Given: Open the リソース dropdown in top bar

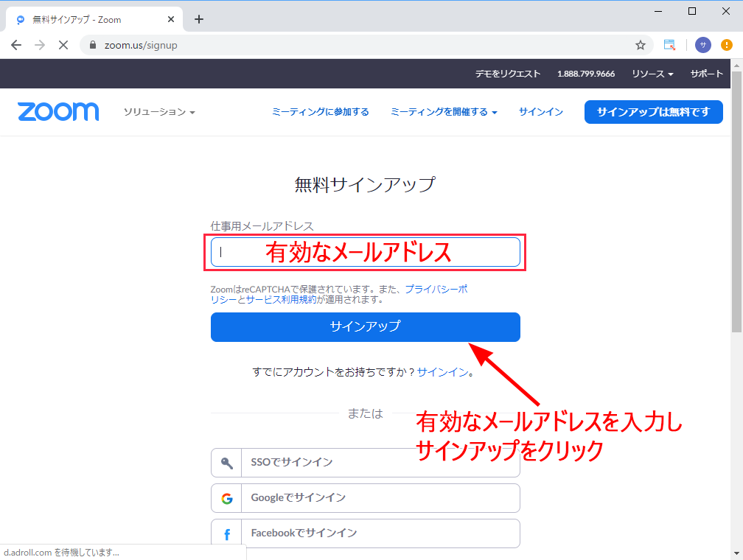Looking at the screenshot, I should tap(652, 74).
